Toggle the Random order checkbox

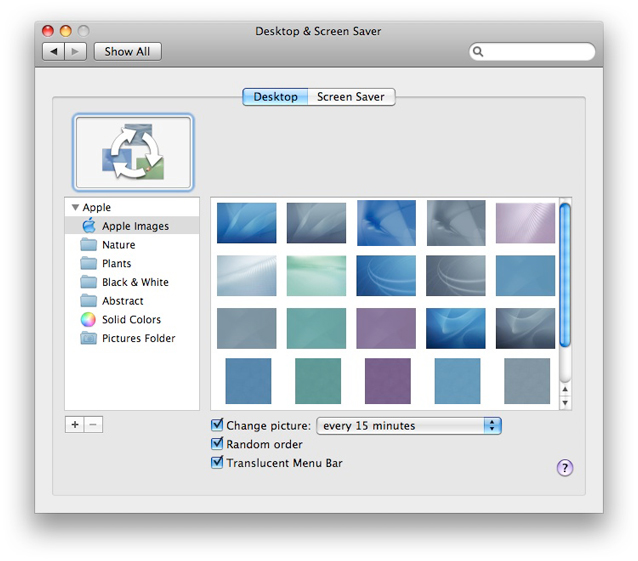coord(217,444)
